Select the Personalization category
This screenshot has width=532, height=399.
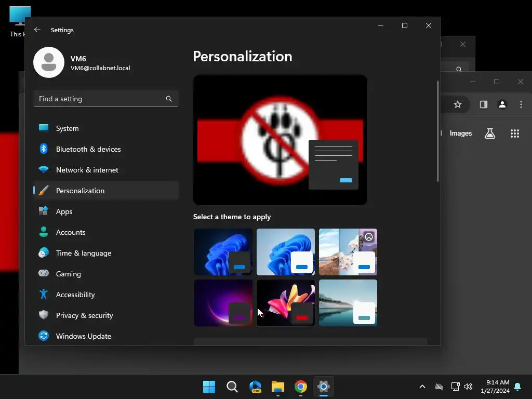click(x=106, y=190)
